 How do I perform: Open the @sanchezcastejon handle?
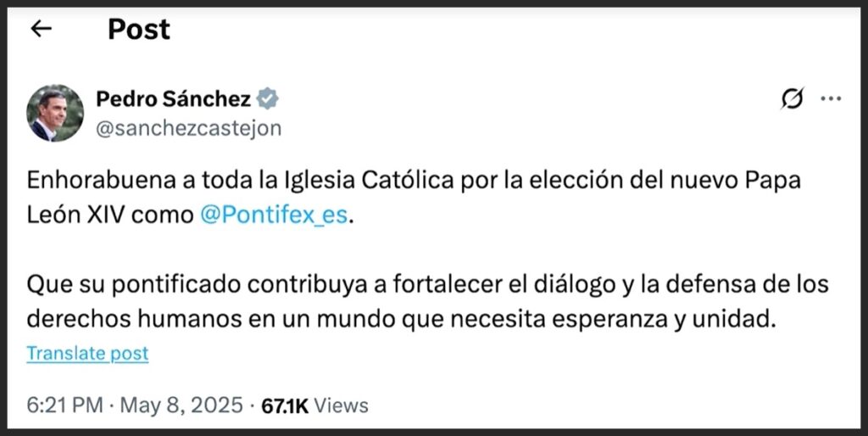[188, 128]
